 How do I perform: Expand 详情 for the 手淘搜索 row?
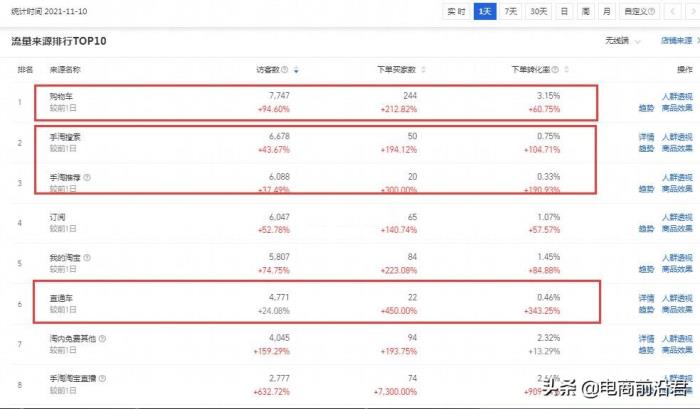[645, 136]
